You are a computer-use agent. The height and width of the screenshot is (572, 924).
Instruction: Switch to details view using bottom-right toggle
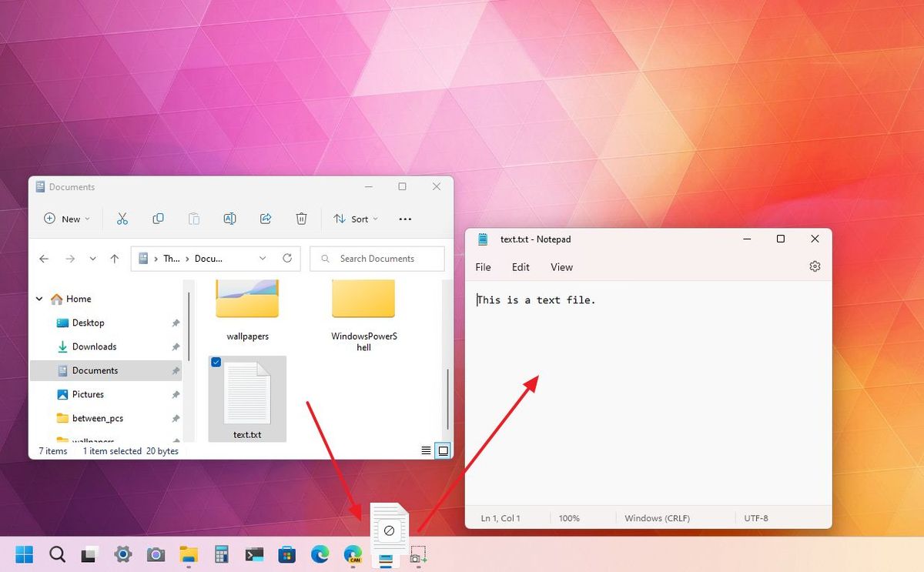[426, 450]
